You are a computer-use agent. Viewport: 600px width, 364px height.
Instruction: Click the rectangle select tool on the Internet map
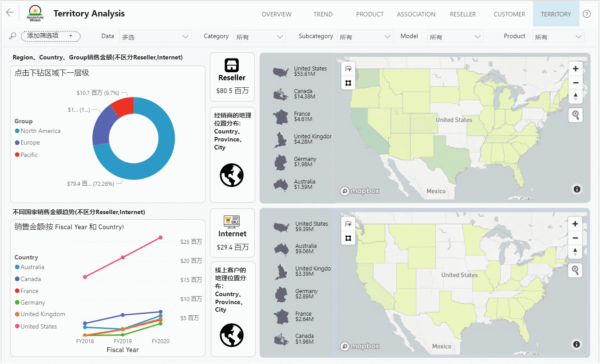pyautogui.click(x=348, y=238)
